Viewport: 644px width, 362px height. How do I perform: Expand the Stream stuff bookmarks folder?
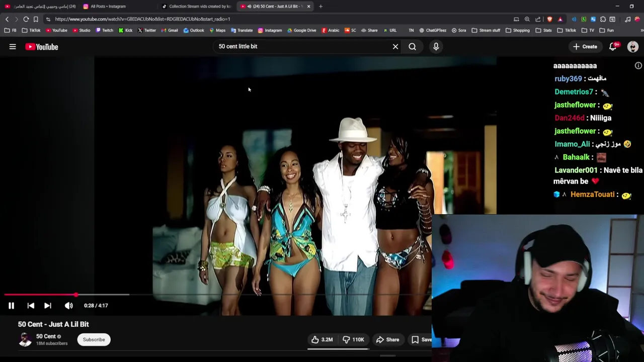tap(486, 30)
